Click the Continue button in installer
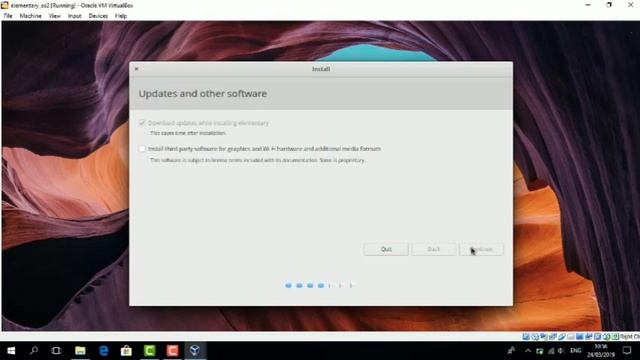Image resolution: width=640 pixels, height=360 pixels. tap(482, 249)
